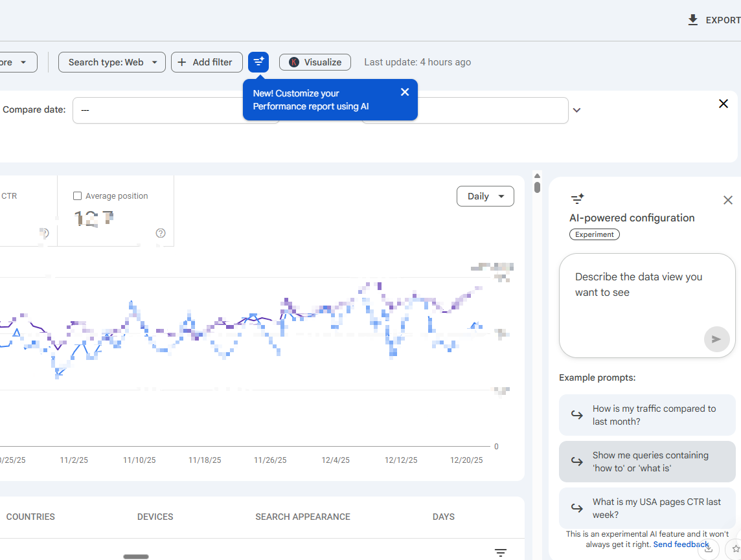741x560 pixels.
Task: Click the '12/20/25' axis date label
Action: pyautogui.click(x=466, y=460)
